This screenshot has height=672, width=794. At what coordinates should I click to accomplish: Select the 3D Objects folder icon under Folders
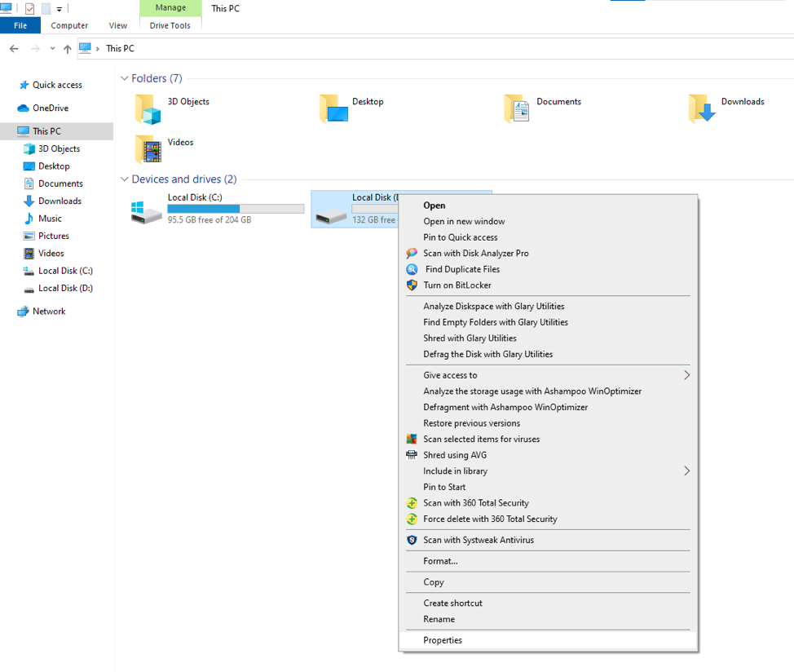pos(148,109)
